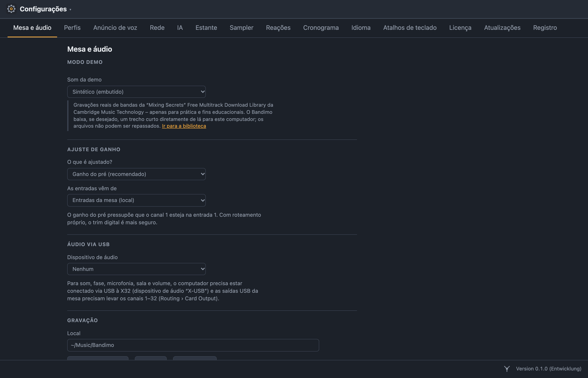This screenshot has height=378, width=588.
Task: Follow the Ir para a biblioteca link
Action: coord(184,126)
